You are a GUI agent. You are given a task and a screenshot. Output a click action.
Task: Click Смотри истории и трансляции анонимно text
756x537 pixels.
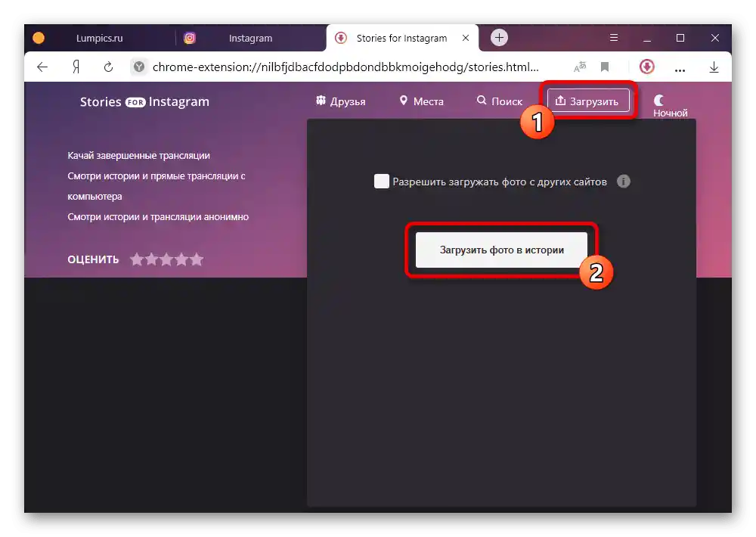[x=158, y=216]
